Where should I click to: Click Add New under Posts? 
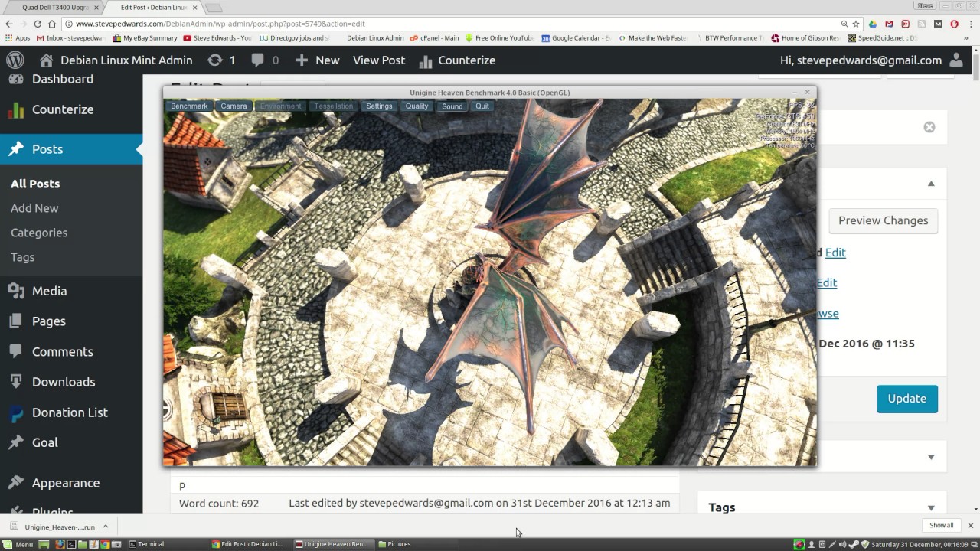tap(34, 208)
